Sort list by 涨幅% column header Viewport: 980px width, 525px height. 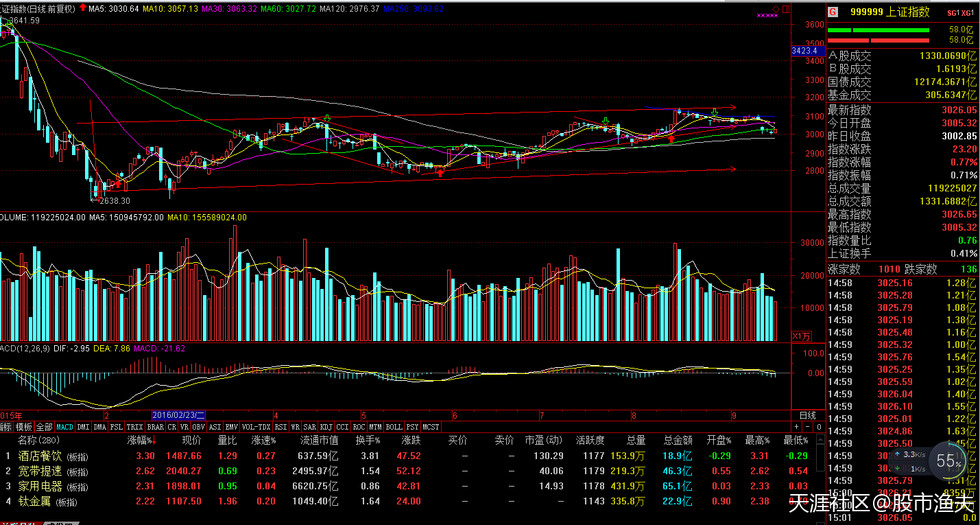(x=141, y=440)
